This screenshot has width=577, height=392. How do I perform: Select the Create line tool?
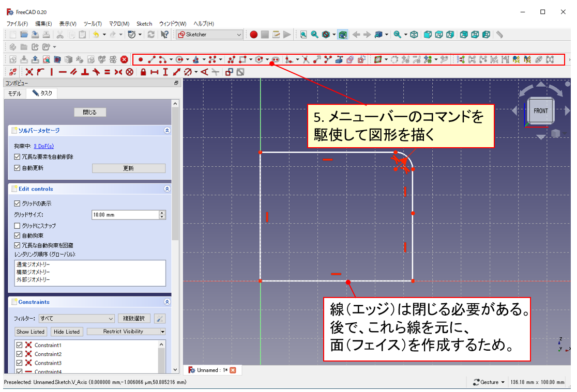151,59
